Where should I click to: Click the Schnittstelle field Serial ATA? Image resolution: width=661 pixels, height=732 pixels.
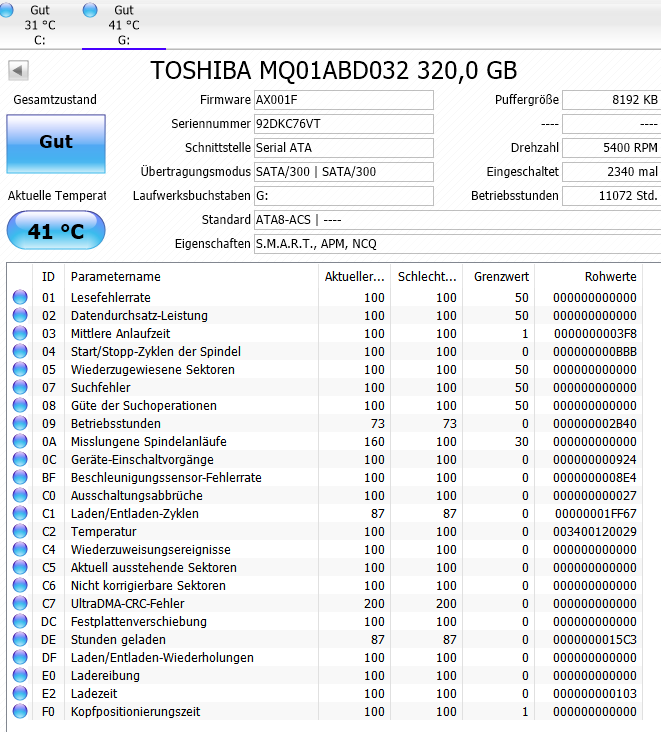click(344, 148)
